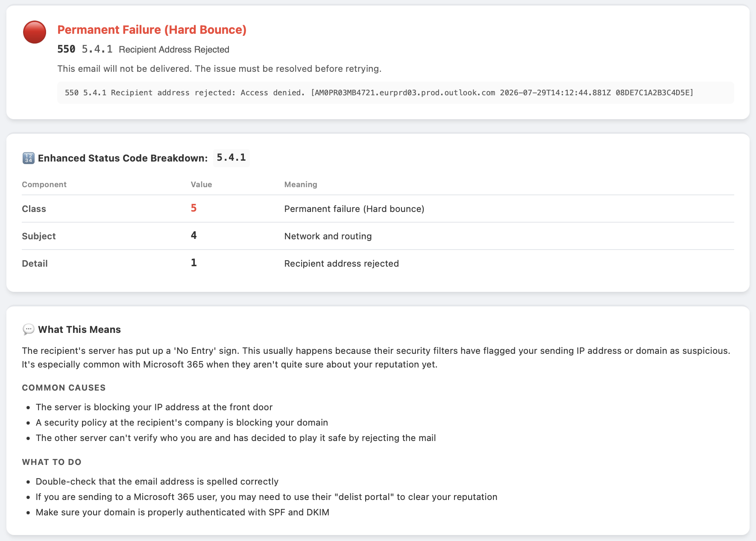This screenshot has width=756, height=541.
Task: Click 'blocking your IP address at the front door' bullet
Action: pos(154,407)
